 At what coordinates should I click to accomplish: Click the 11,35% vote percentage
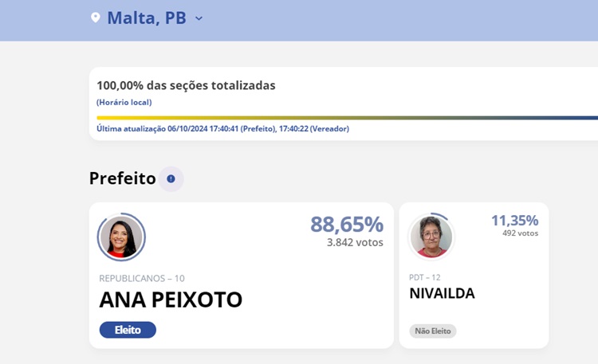click(514, 220)
